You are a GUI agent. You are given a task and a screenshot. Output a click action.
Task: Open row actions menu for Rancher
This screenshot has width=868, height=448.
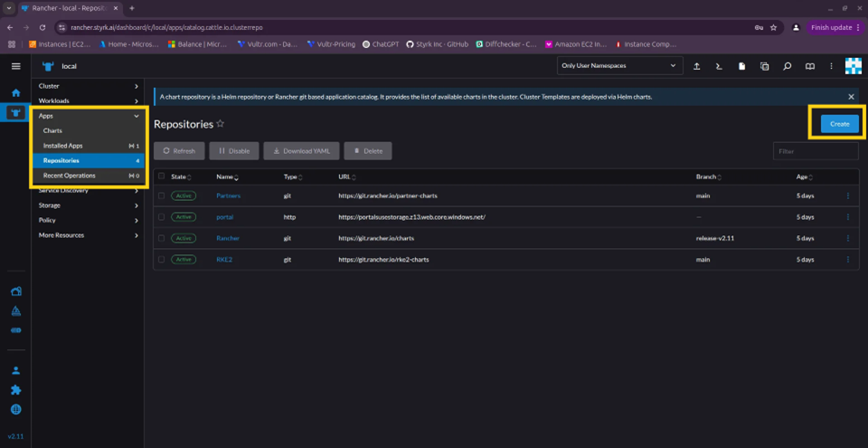(847, 238)
